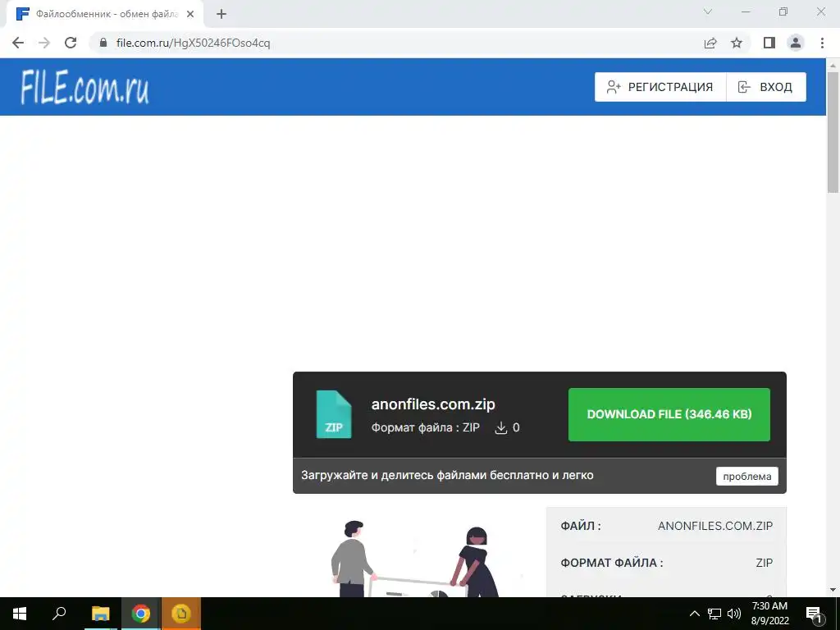Open the Windows Start menu

click(20, 614)
